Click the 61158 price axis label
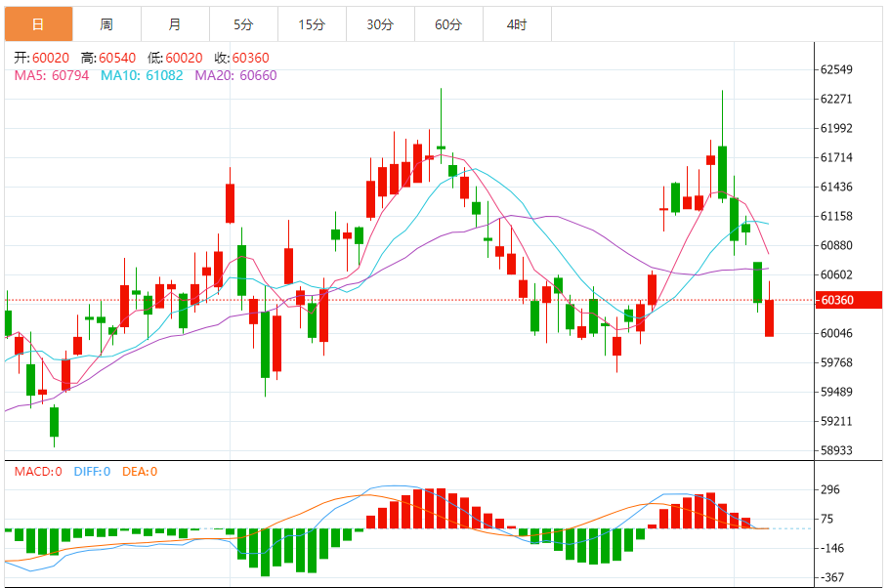 tap(836, 216)
